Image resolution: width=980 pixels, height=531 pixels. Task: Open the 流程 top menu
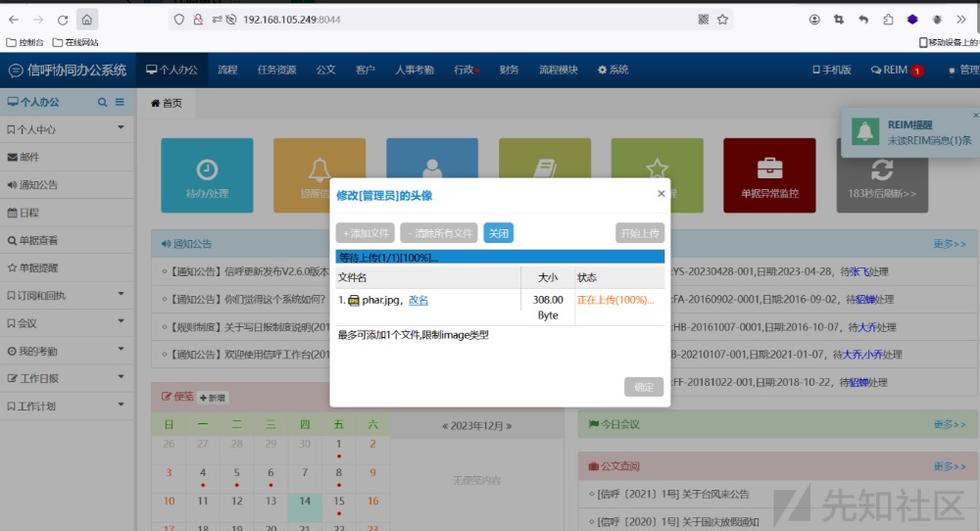(227, 70)
